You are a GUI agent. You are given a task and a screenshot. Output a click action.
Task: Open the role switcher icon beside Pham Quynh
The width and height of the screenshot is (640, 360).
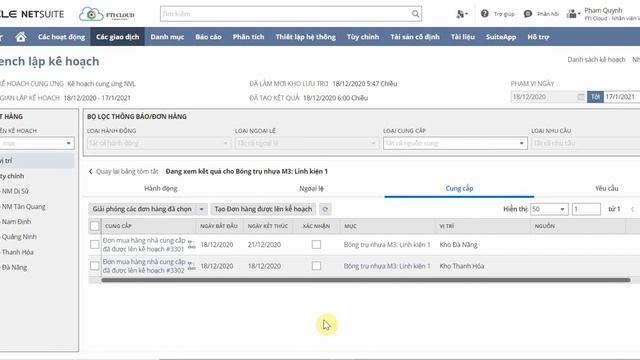pyautogui.click(x=573, y=14)
